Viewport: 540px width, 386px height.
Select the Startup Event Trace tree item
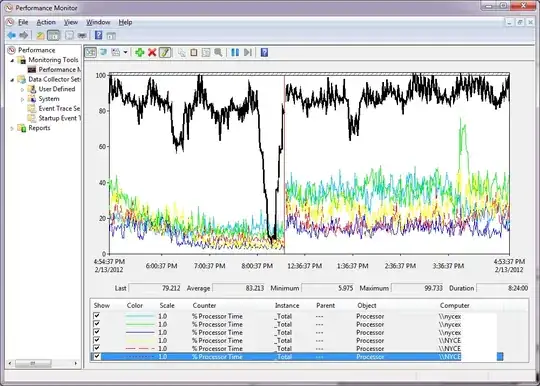(60, 118)
